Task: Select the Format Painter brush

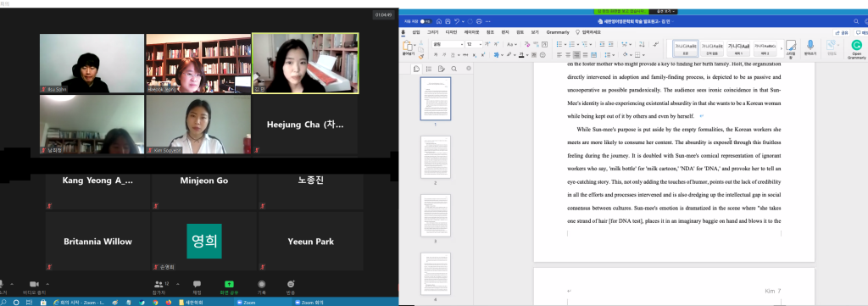Action: 420,57
